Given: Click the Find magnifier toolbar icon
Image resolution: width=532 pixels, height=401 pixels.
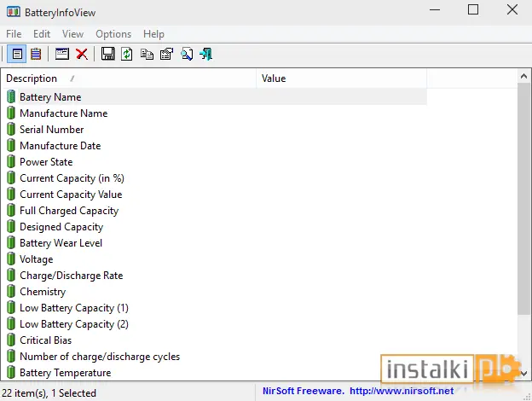Looking at the screenshot, I should [187, 54].
